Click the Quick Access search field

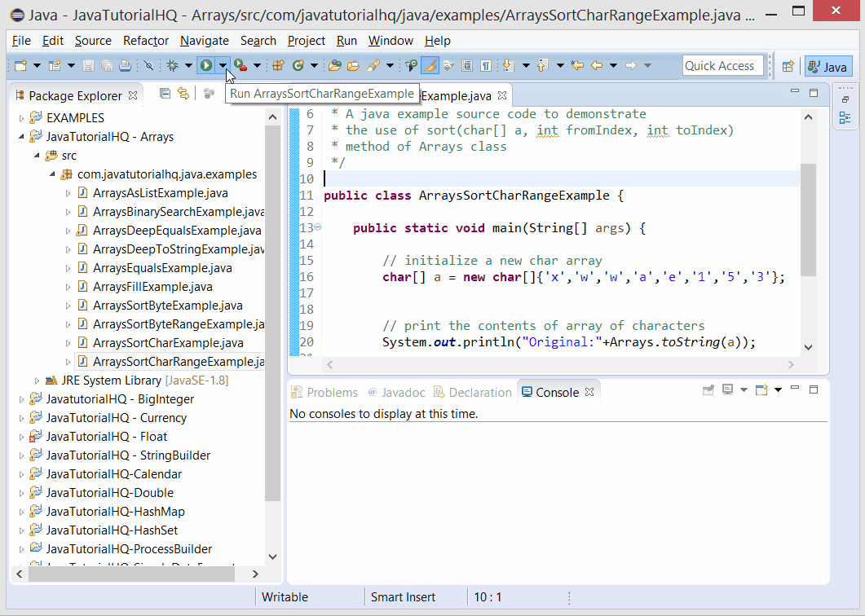(722, 66)
